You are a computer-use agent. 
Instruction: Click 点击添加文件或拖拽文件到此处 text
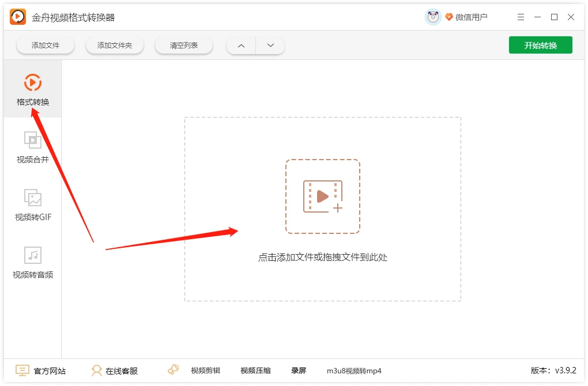pyautogui.click(x=322, y=258)
